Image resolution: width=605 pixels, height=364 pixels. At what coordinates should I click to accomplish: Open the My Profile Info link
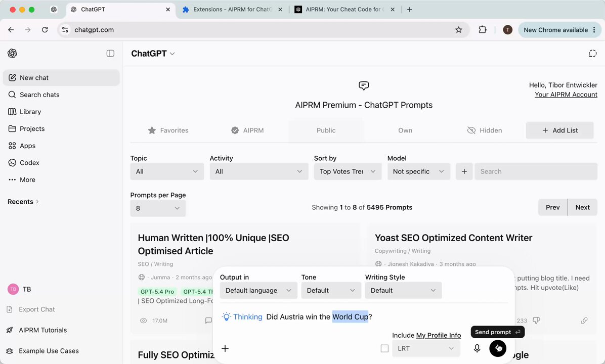(438, 335)
